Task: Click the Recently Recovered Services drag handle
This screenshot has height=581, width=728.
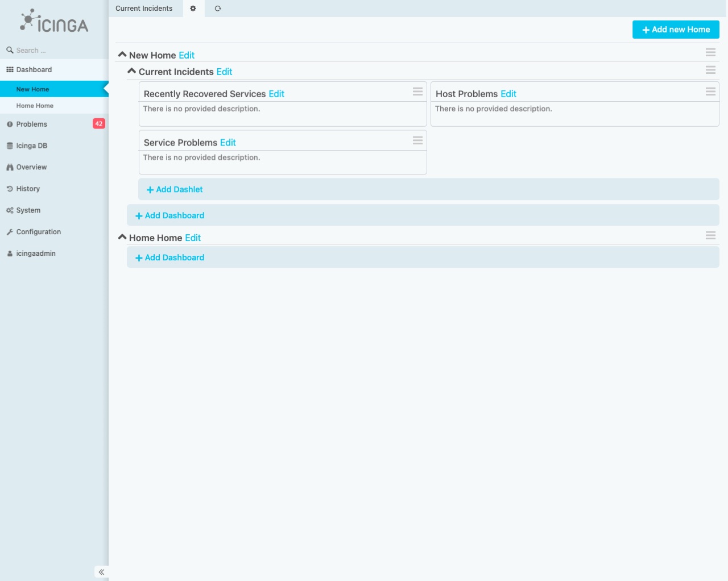Action: [x=418, y=92]
